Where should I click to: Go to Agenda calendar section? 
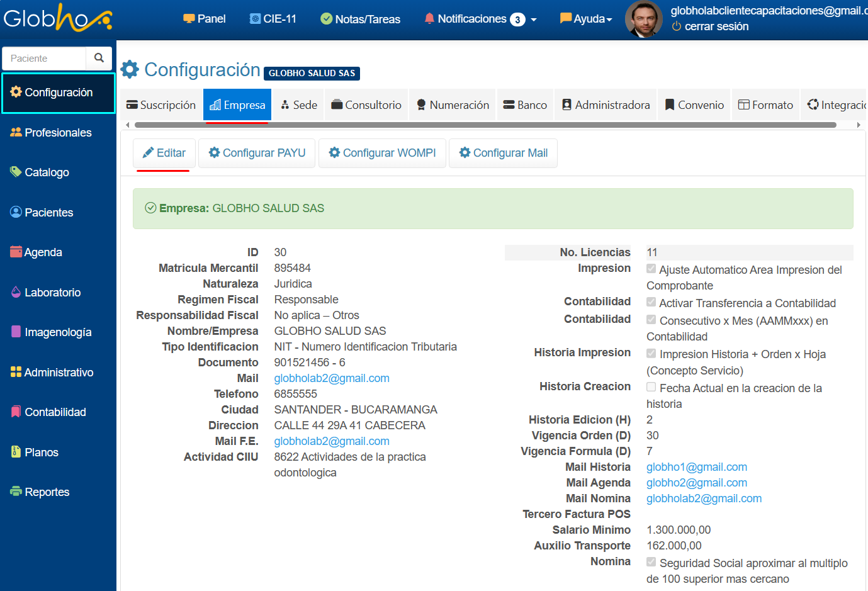(42, 252)
